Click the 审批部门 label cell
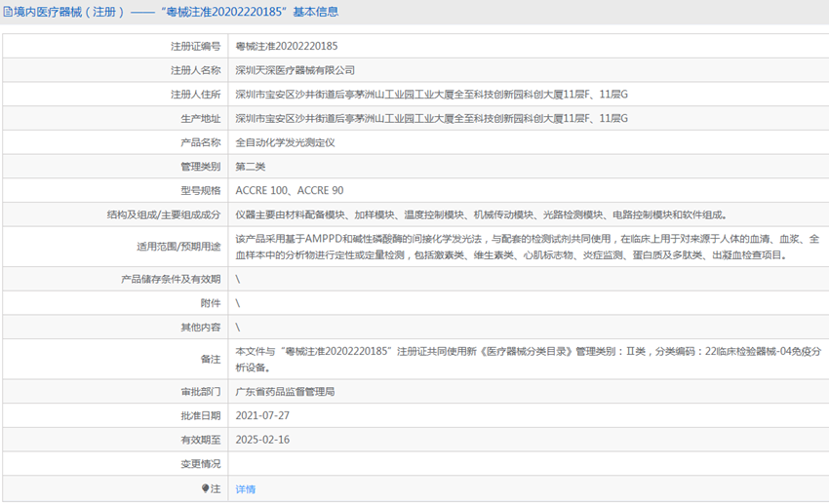Image resolution: width=829 pixels, height=504 pixels. (115, 392)
